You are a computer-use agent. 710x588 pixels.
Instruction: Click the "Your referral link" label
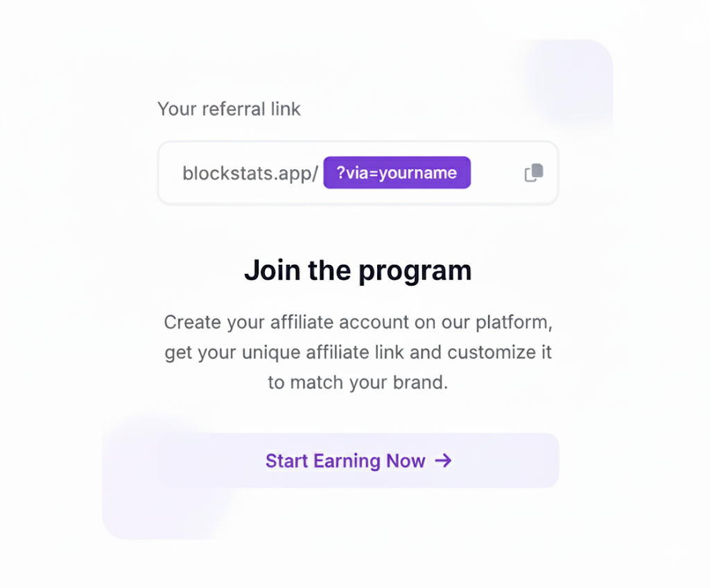(229, 109)
